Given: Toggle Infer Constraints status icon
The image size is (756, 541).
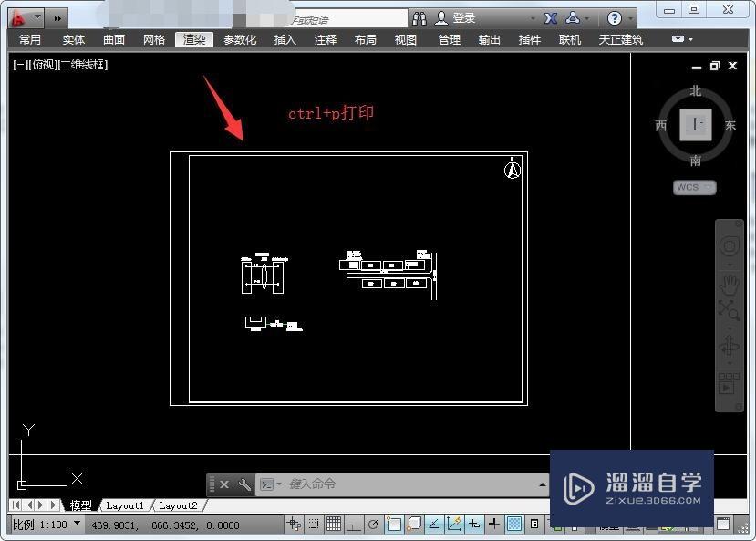Looking at the screenshot, I should pos(294,525).
